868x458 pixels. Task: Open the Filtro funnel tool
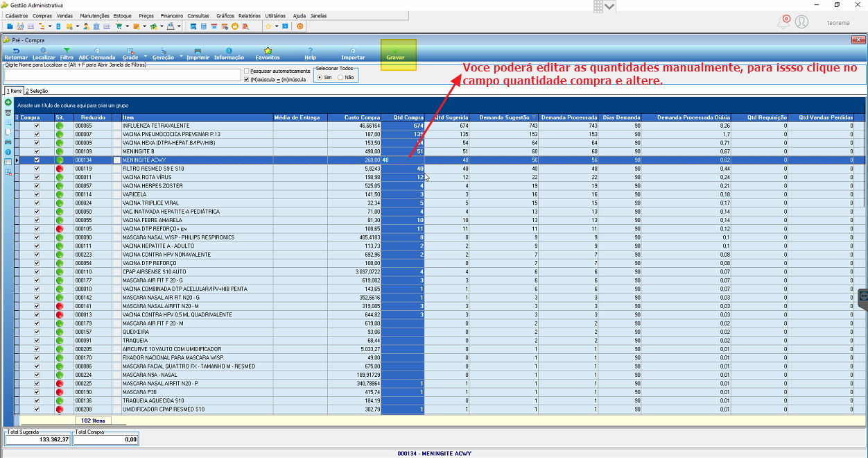pyautogui.click(x=67, y=53)
